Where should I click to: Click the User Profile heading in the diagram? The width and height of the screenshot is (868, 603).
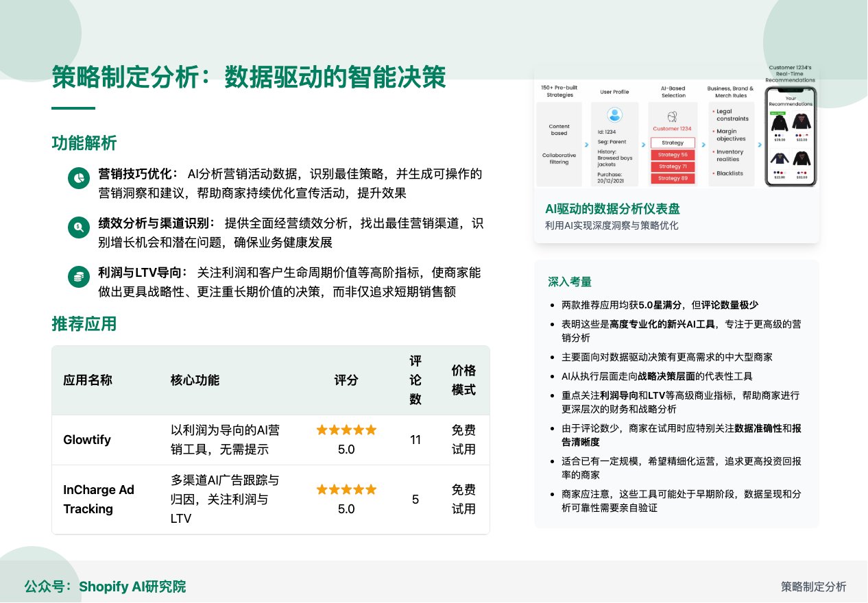tap(614, 92)
